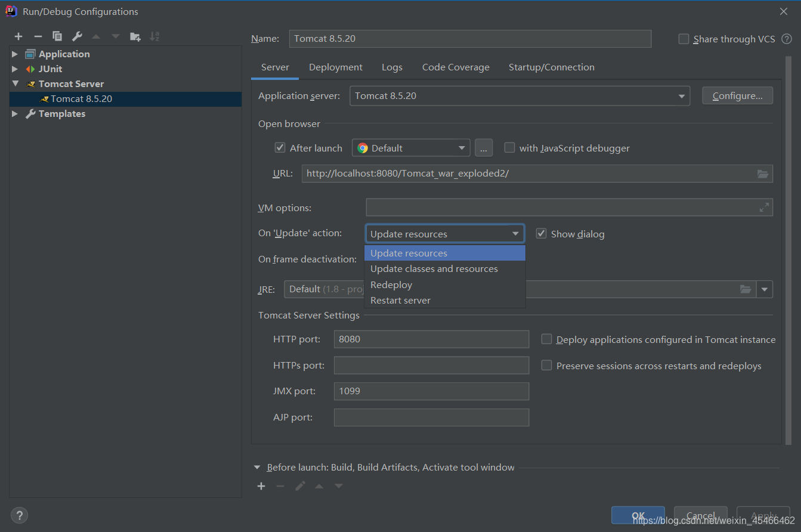Create new folder icon in toolbar

click(135, 36)
